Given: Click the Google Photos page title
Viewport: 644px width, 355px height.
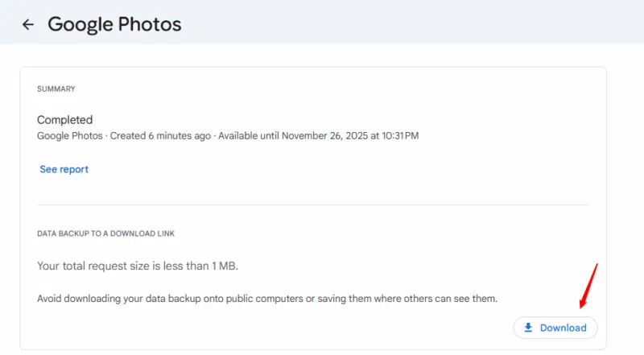Looking at the screenshot, I should (114, 24).
